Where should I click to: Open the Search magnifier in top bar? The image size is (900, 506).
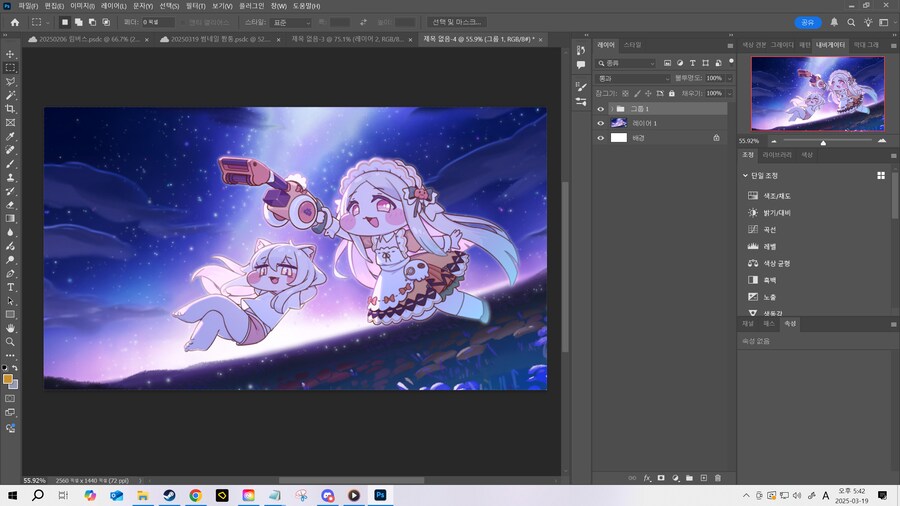(851, 22)
